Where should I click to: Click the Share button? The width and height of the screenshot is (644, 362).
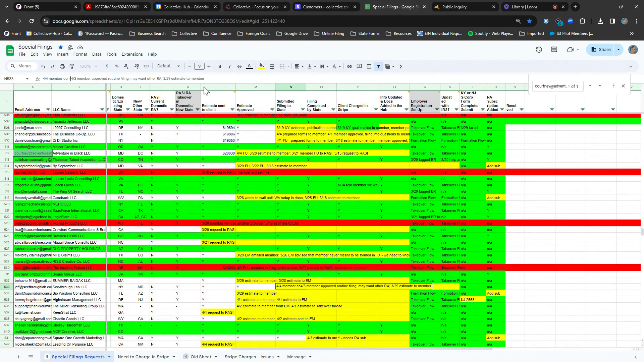601,50
